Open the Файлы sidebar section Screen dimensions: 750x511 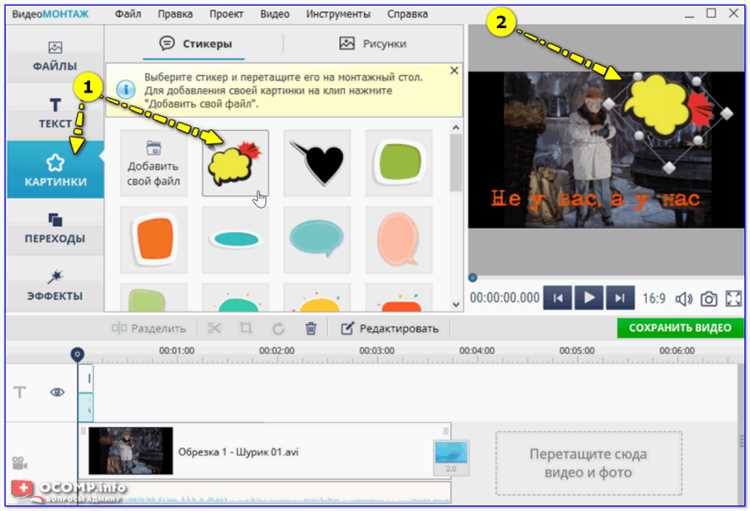55,57
